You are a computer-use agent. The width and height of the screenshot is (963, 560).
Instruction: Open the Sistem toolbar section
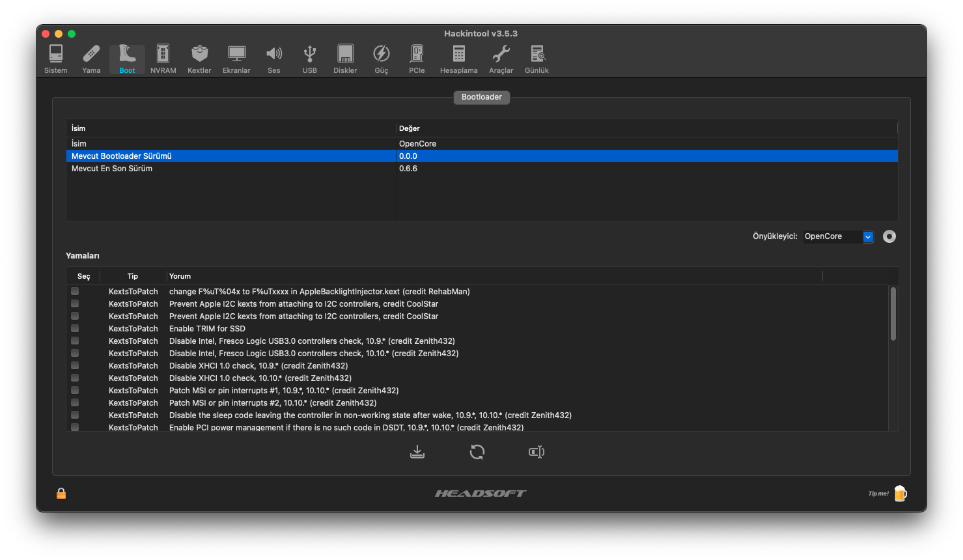[x=56, y=59]
